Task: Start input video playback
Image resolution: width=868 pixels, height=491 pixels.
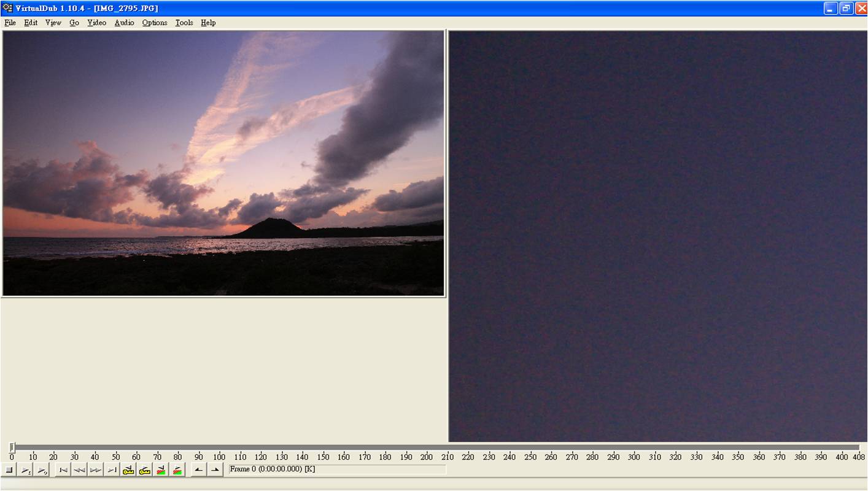Action: [26, 470]
